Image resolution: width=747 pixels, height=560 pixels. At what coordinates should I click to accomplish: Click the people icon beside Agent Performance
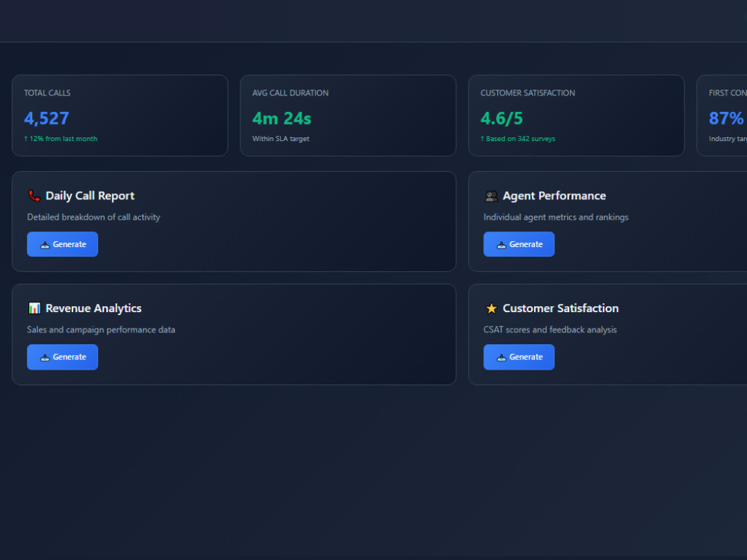tap(492, 196)
